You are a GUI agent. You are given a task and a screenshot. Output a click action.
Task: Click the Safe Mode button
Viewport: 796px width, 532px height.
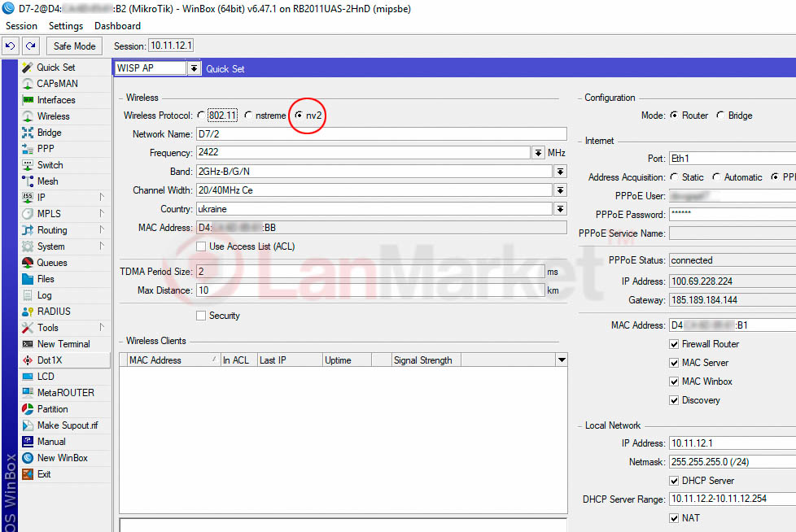pos(75,46)
